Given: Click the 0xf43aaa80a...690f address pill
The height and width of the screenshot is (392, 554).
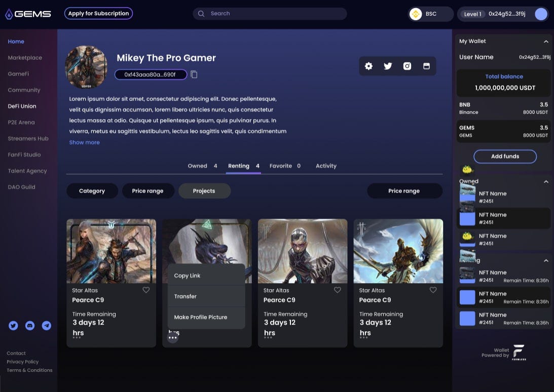Looking at the screenshot, I should pyautogui.click(x=151, y=74).
